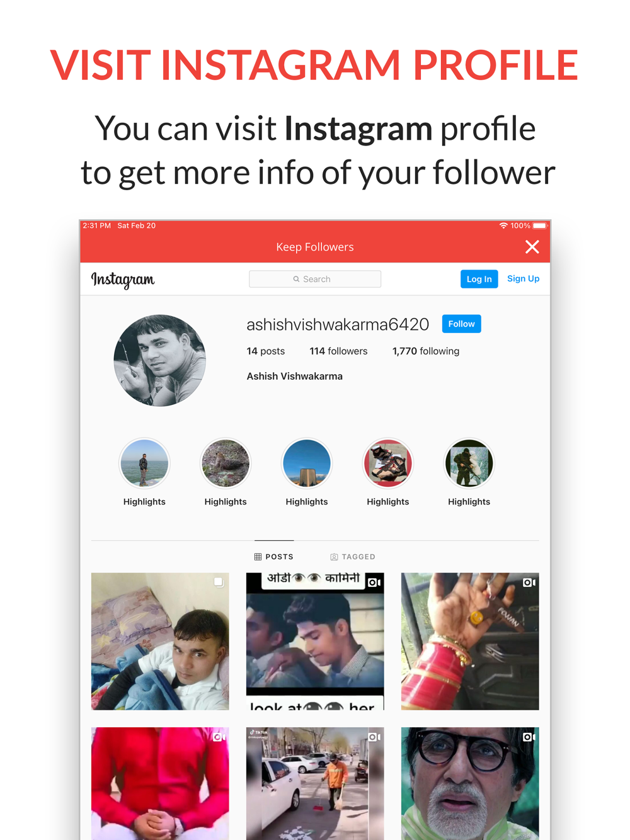Open the highlight of man standing by sea
Image resolution: width=630 pixels, height=840 pixels.
[144, 463]
